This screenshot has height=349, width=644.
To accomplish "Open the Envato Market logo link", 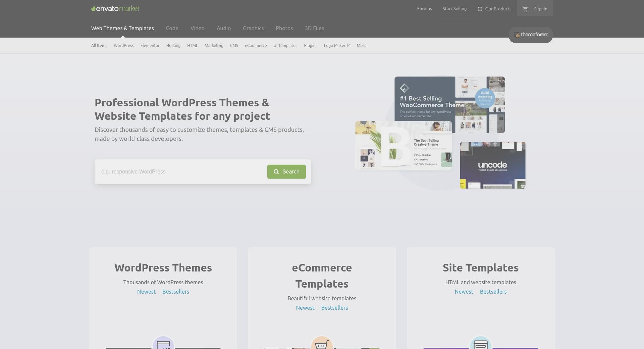I will coord(115,9).
